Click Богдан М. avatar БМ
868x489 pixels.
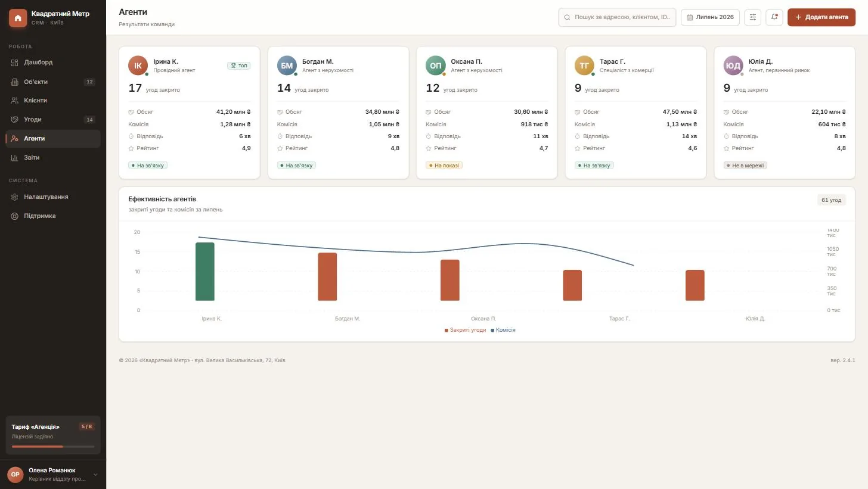click(287, 66)
